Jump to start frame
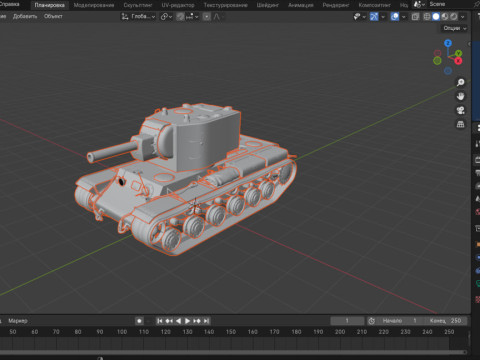This screenshot has height=360, width=480. 160,321
